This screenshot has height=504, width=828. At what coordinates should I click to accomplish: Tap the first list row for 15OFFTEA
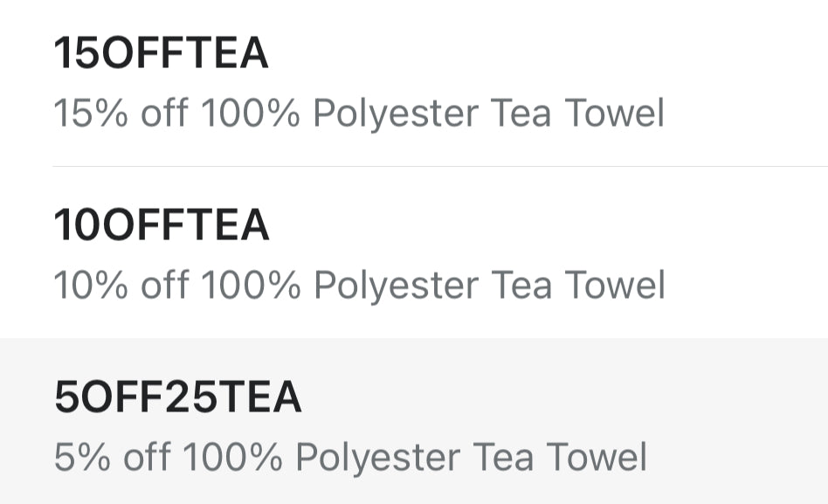pos(414,83)
